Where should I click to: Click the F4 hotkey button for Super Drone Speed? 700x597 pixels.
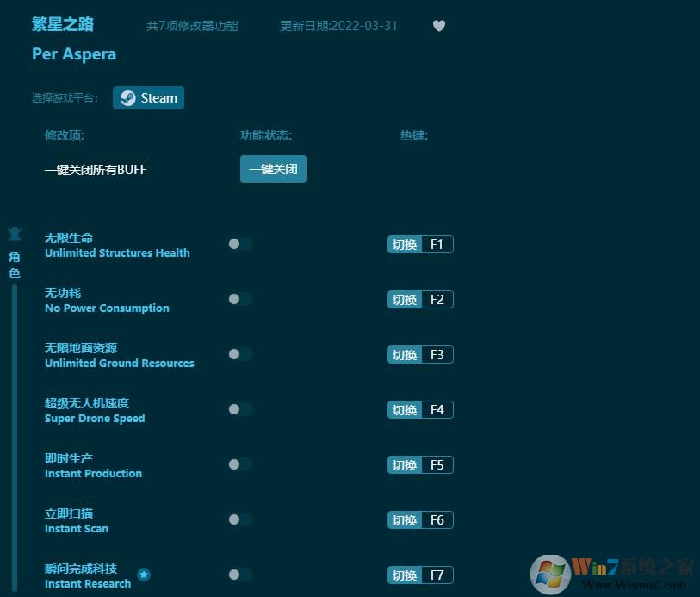point(419,409)
